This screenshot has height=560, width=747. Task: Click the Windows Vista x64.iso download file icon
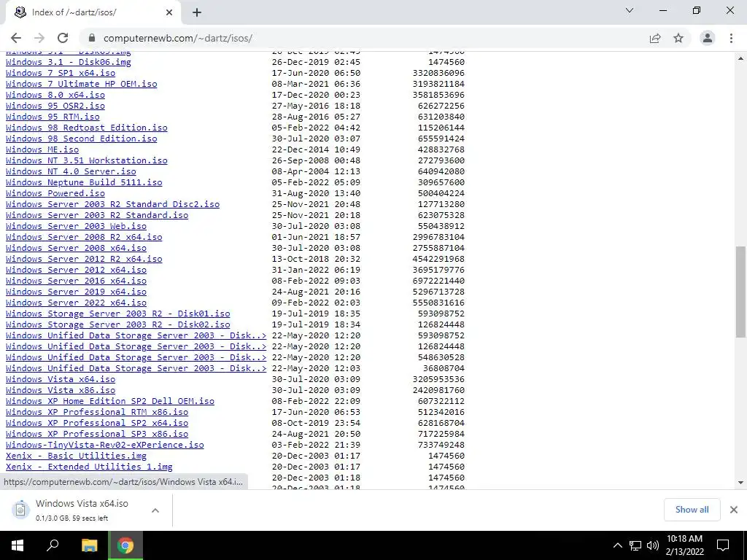point(20,510)
